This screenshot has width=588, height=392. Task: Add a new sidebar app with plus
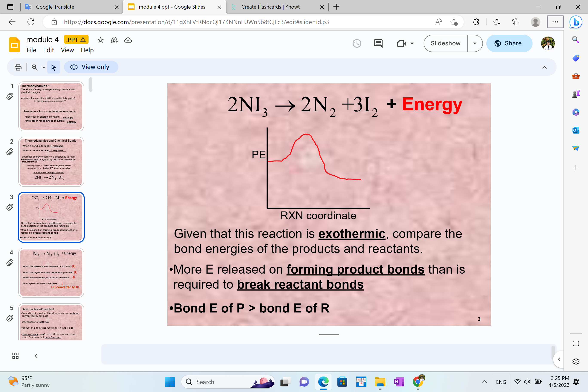click(576, 168)
